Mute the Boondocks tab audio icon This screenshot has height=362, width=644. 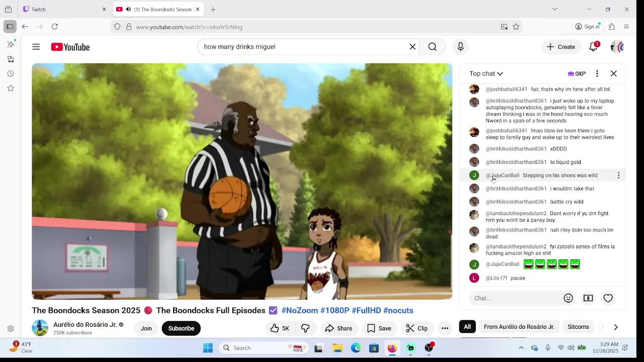(128, 9)
